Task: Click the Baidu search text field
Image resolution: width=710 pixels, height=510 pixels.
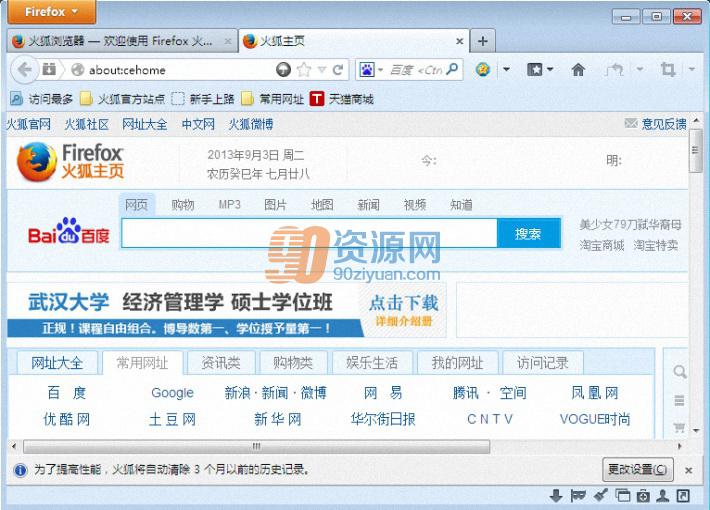Action: point(309,234)
